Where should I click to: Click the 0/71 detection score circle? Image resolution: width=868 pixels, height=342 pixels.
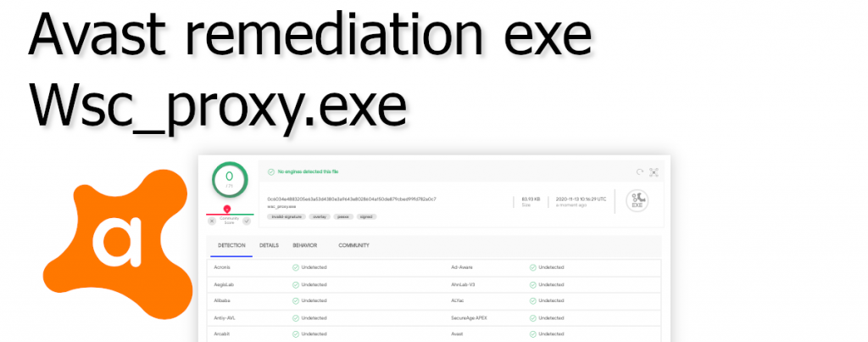228,180
